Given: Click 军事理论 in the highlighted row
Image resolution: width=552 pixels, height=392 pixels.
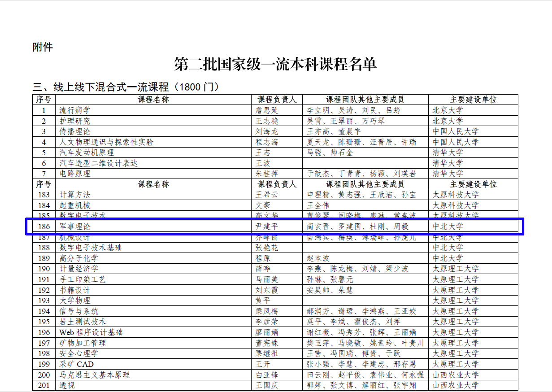Looking at the screenshot, I should tap(75, 226).
